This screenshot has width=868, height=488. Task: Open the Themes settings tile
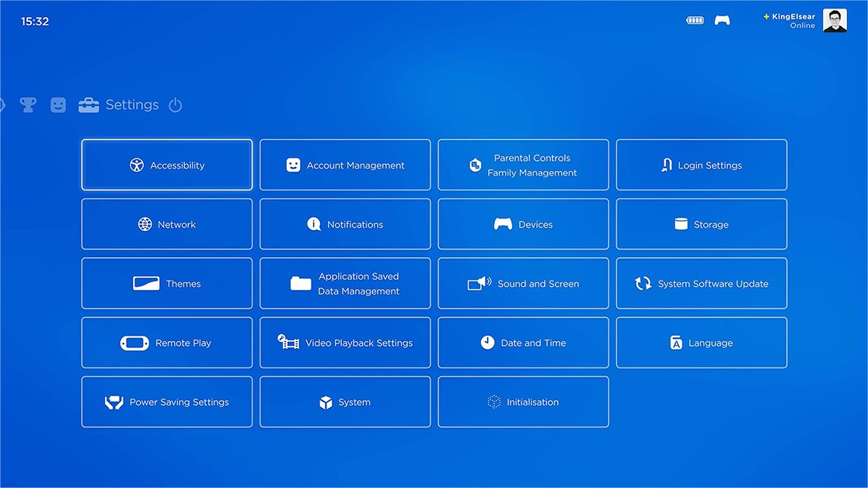click(167, 284)
